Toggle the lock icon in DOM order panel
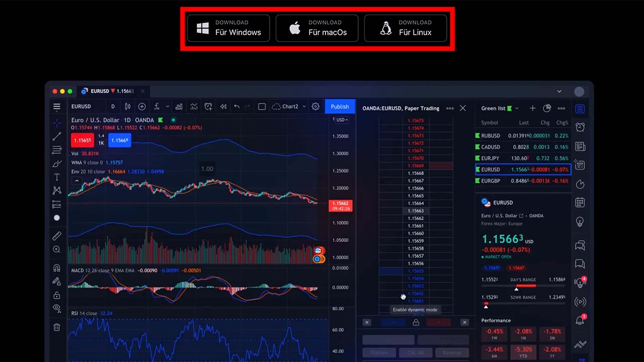This screenshot has height=362, width=644. (416, 322)
